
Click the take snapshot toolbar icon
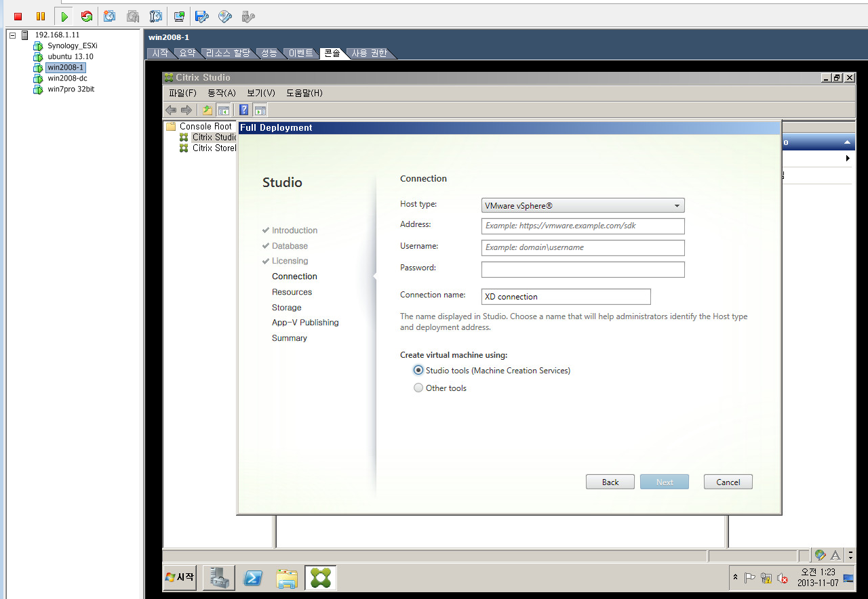click(110, 16)
